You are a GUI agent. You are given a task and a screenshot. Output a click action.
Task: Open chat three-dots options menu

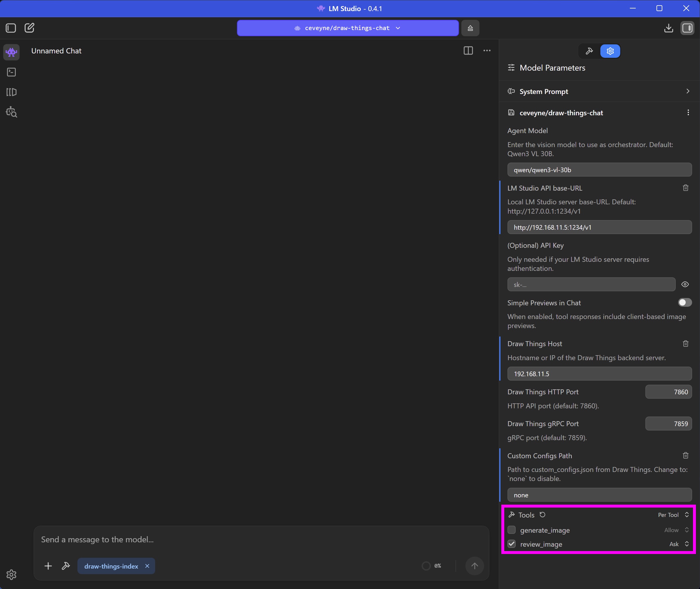pyautogui.click(x=487, y=51)
